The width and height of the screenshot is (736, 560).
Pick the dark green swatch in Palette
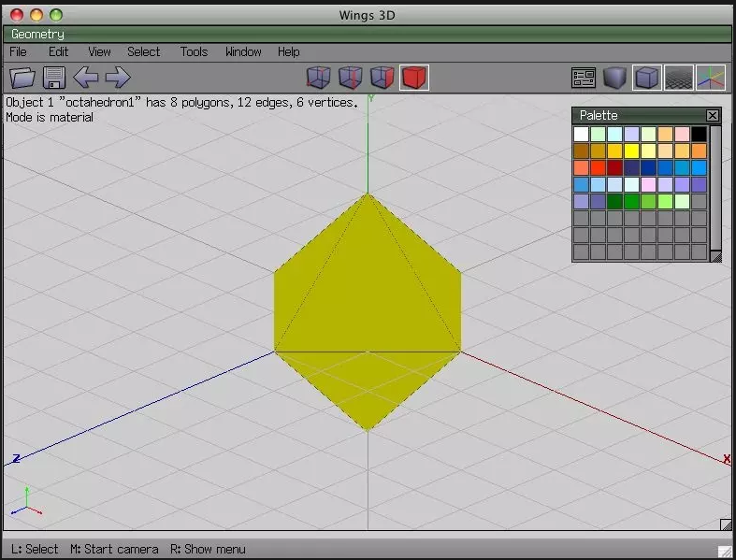tap(614, 201)
